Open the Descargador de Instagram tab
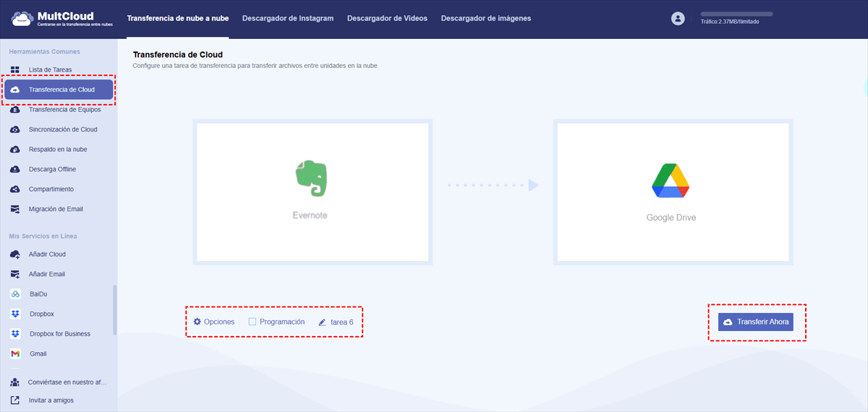Image resolution: width=868 pixels, height=412 pixels. click(x=288, y=18)
